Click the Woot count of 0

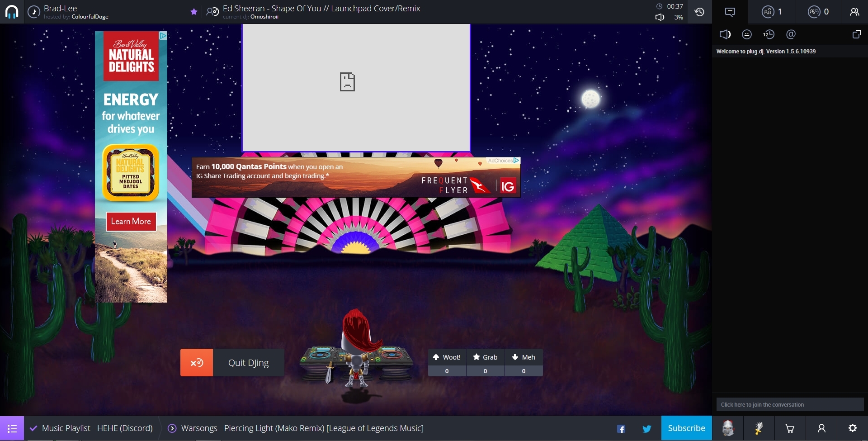click(447, 371)
